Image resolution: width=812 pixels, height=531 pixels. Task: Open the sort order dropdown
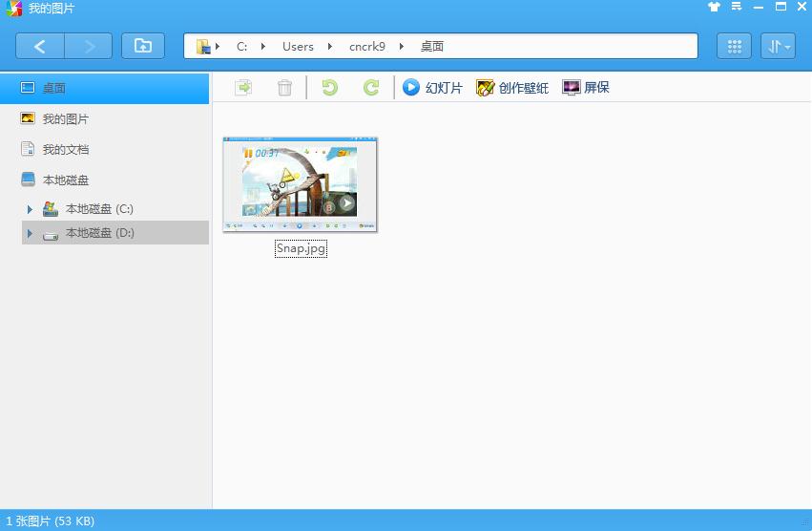[x=778, y=46]
